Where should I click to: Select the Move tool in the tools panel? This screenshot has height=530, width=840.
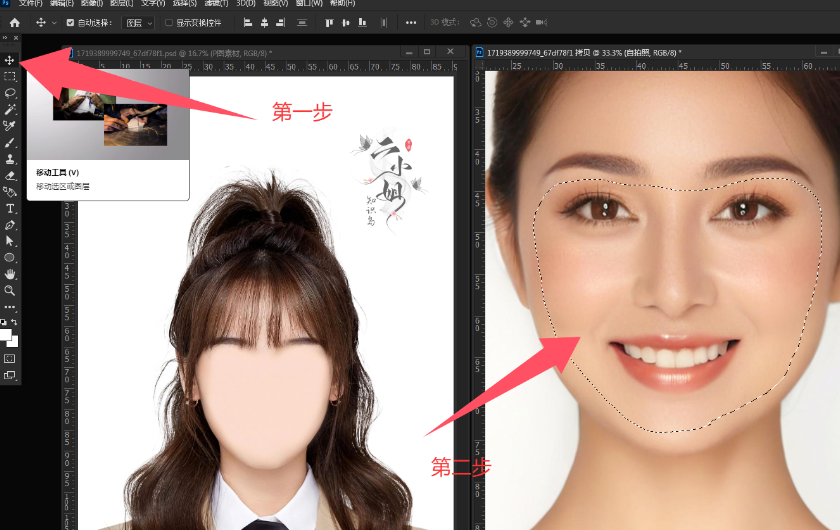tap(10, 60)
